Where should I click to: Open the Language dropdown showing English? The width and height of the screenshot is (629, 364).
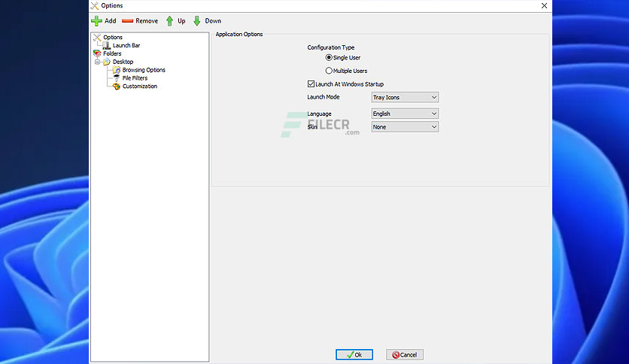click(405, 114)
